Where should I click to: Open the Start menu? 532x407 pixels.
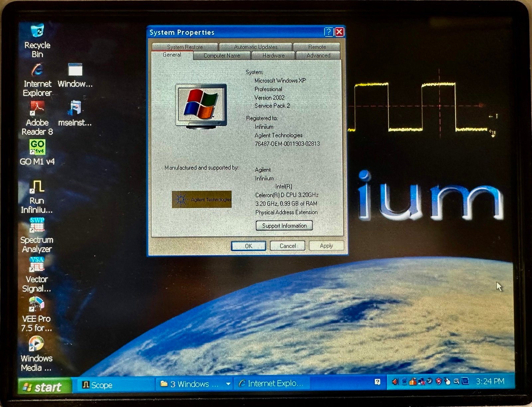(x=44, y=387)
